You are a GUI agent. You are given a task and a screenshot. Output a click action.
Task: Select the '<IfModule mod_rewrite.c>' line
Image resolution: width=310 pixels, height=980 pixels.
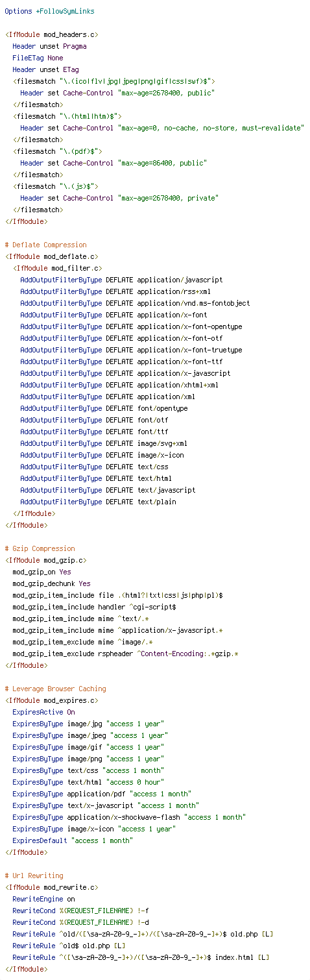coord(51,888)
